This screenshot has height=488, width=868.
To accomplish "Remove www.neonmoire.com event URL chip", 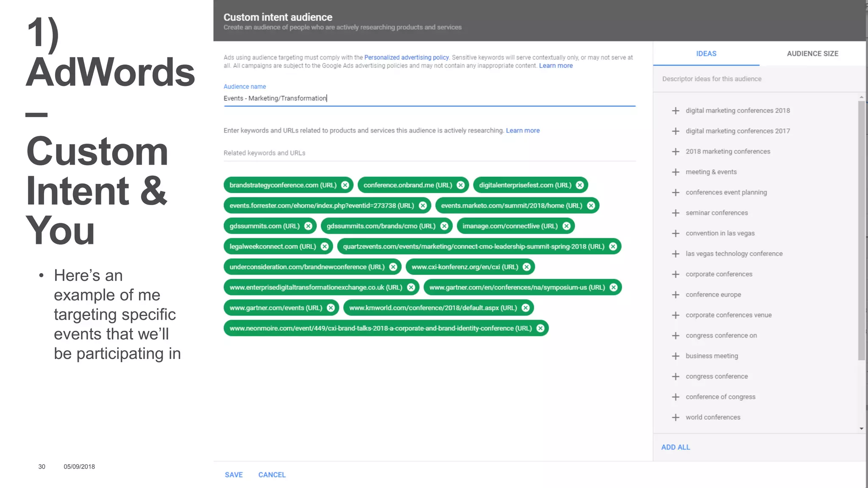I will pos(540,328).
